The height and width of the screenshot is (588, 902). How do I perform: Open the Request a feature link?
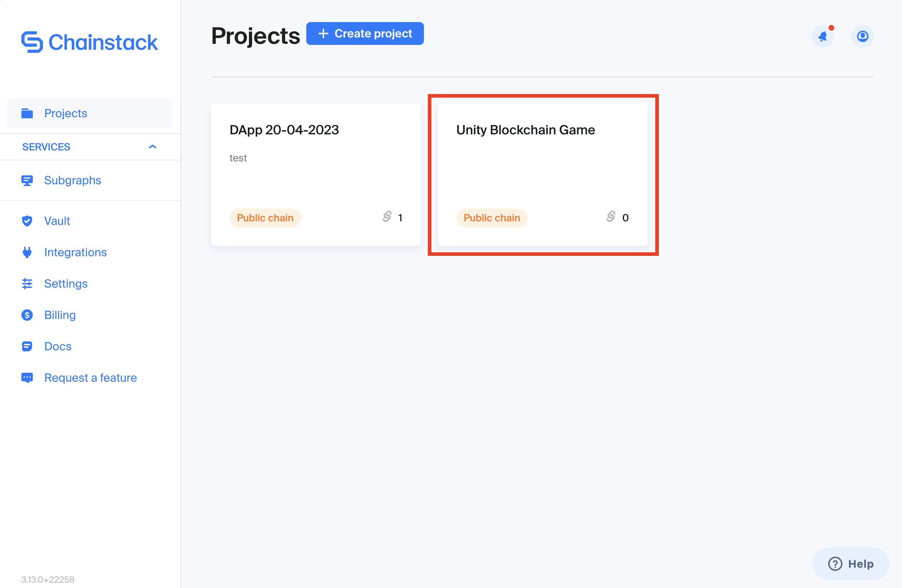coord(91,378)
